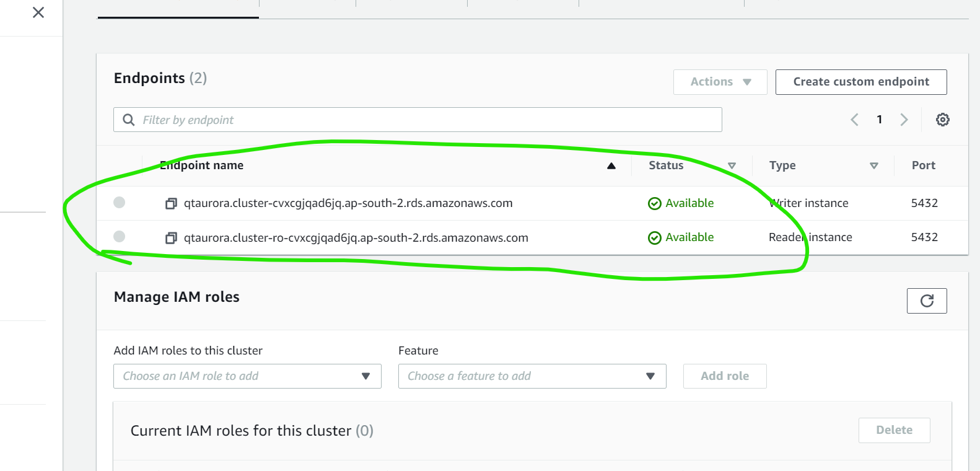Click the Endpoint name column header
Screen dimensions: 980x471
click(x=202, y=165)
